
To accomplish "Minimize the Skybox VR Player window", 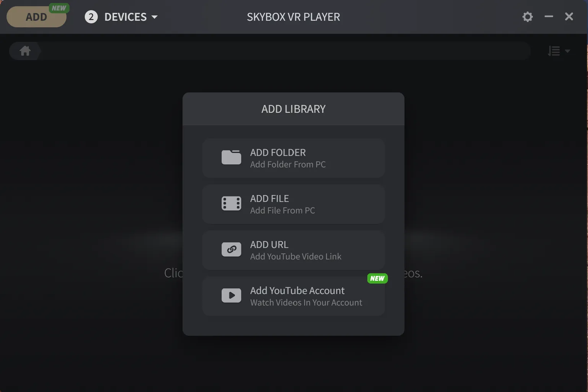I will click(x=549, y=16).
